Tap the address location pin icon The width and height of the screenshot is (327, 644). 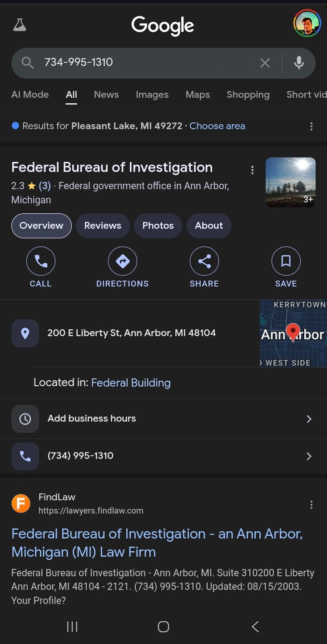coord(25,333)
